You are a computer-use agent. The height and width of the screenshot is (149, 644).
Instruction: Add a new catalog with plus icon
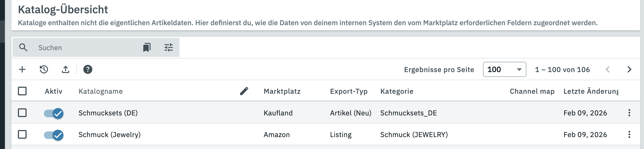[22, 70]
